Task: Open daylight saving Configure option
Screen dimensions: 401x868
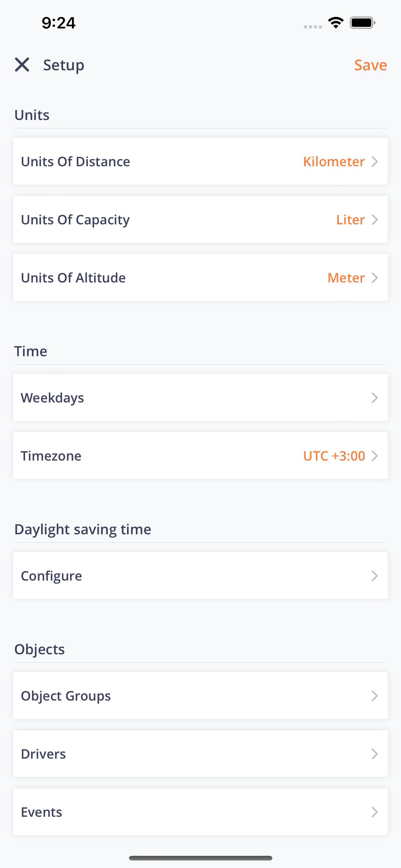Action: pos(200,576)
